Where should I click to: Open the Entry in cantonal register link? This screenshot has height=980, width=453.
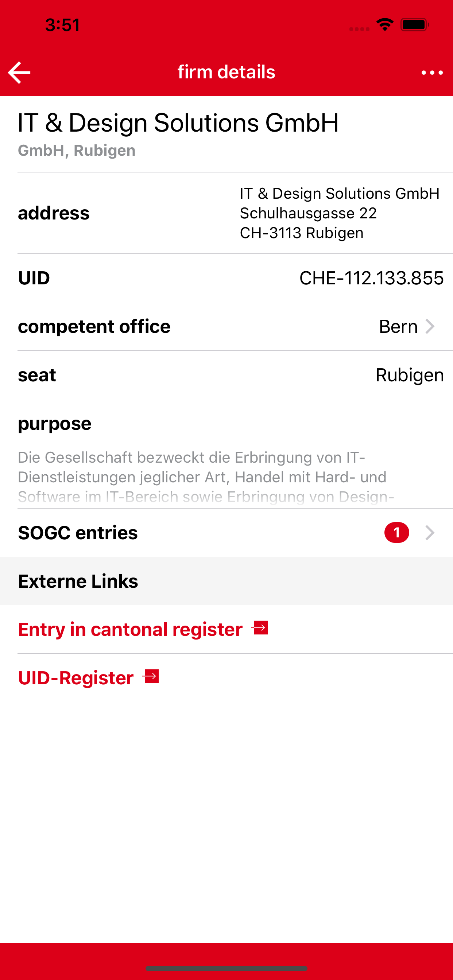pyautogui.click(x=130, y=629)
